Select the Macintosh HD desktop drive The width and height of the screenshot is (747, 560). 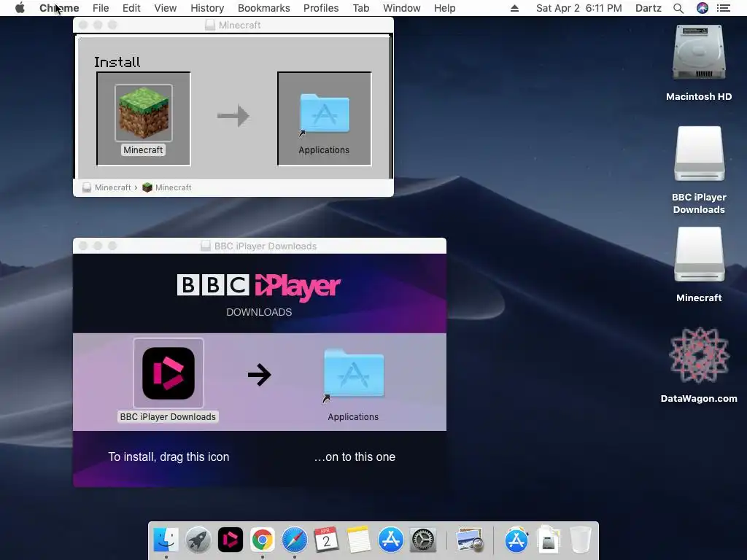point(699,52)
